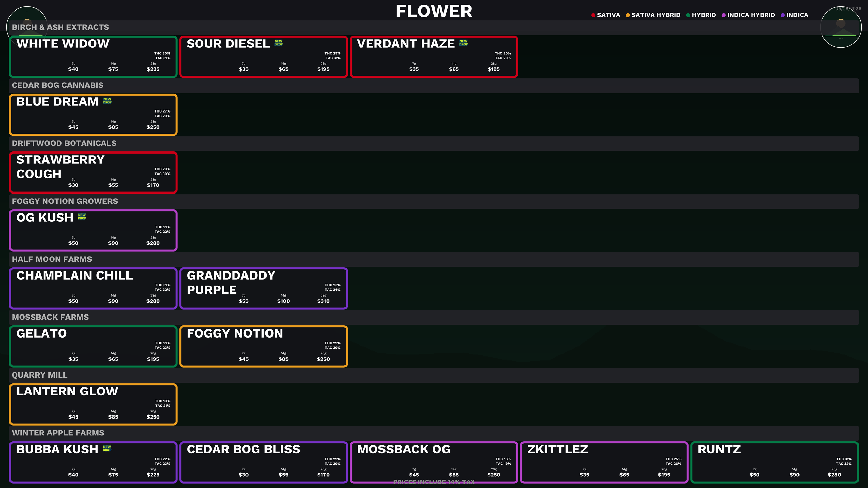Select the Verdant Haze strain name
The height and width of the screenshot is (488, 868).
click(x=406, y=44)
